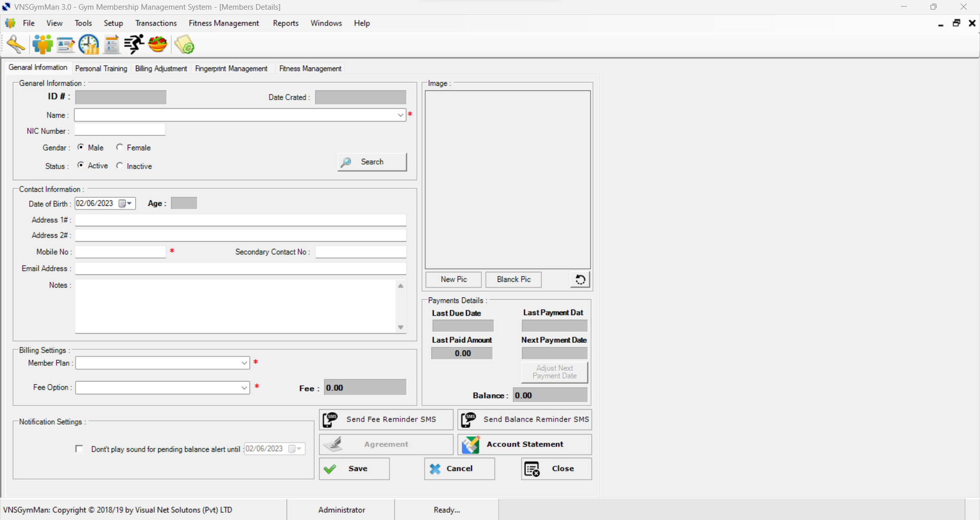Open the three-people members toolbar icon
This screenshot has width=980, height=520.
point(42,45)
